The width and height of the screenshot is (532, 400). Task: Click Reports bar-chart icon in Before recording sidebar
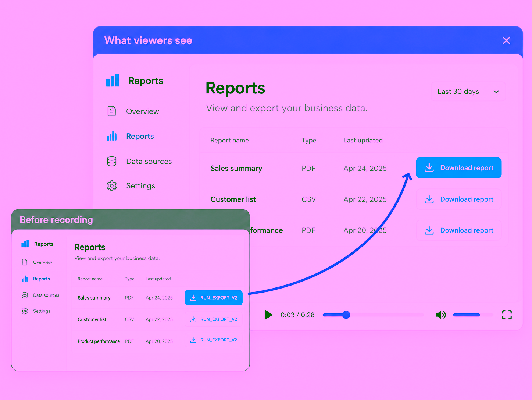[x=25, y=279]
